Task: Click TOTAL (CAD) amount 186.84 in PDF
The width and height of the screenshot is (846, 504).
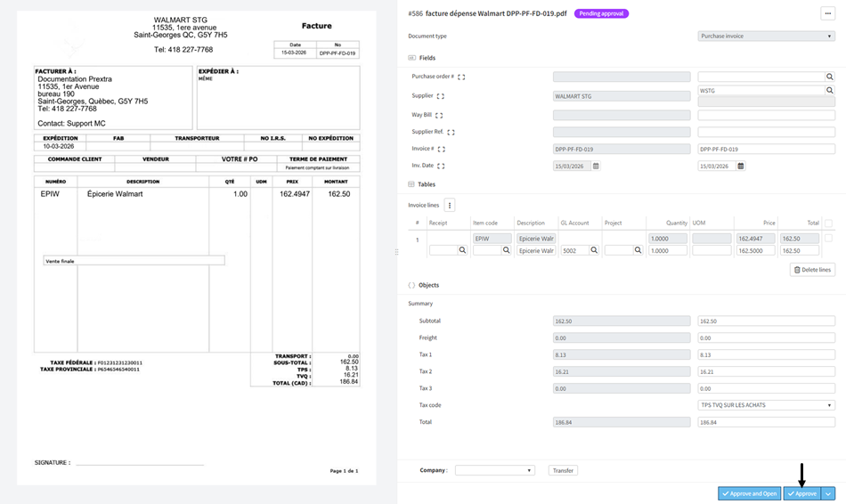Action: pos(348,381)
